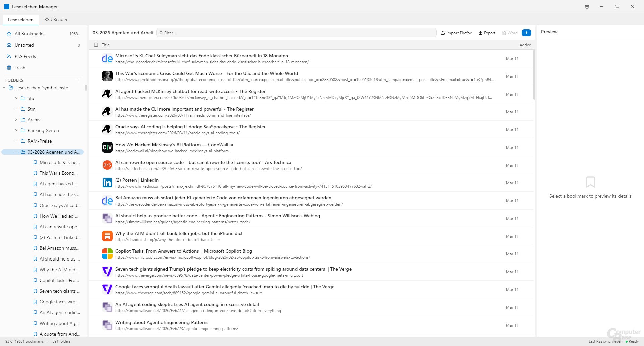Expand the Ranking-Seiten folder
The image size is (644, 346).
[16, 130]
